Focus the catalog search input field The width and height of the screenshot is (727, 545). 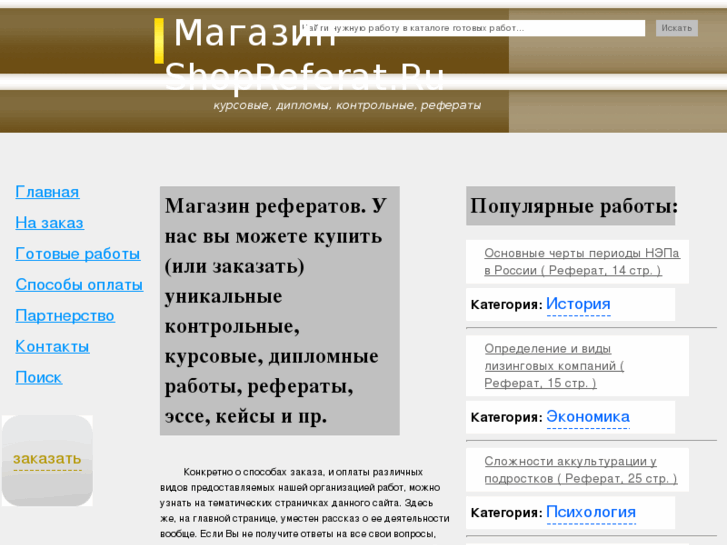coord(472,28)
